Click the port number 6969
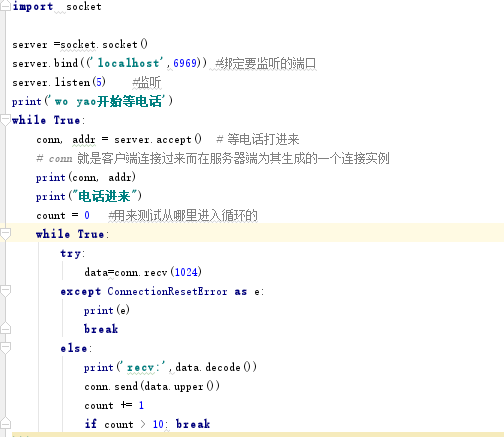The image size is (504, 437). pos(185,63)
